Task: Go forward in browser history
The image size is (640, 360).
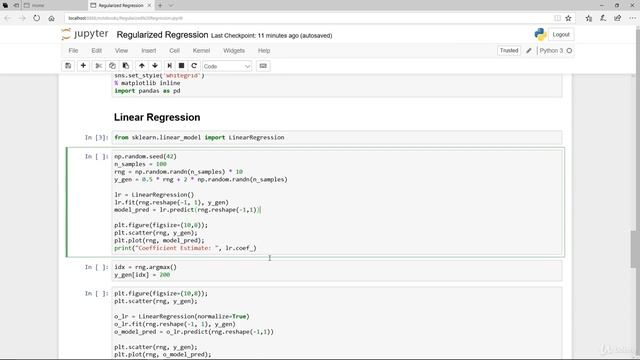Action: pos(22,18)
